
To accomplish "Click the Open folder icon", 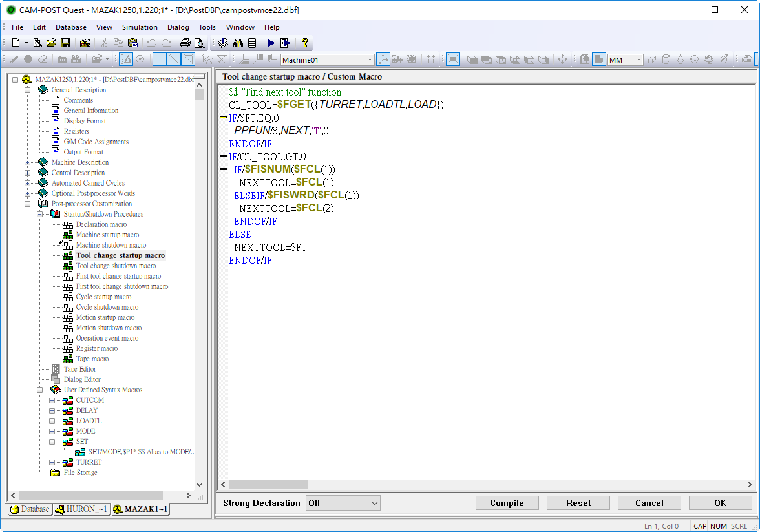I will point(52,43).
